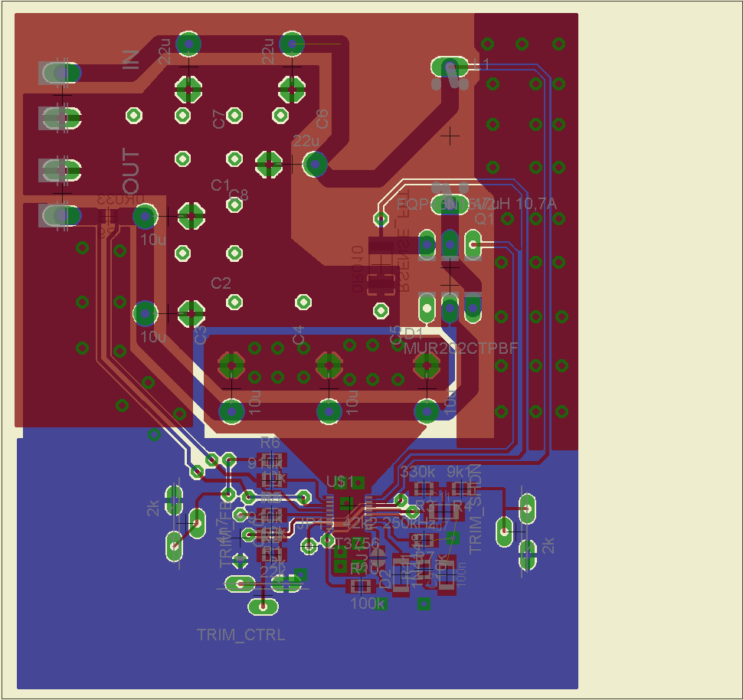Click the D1 left bottom pad

[427, 308]
